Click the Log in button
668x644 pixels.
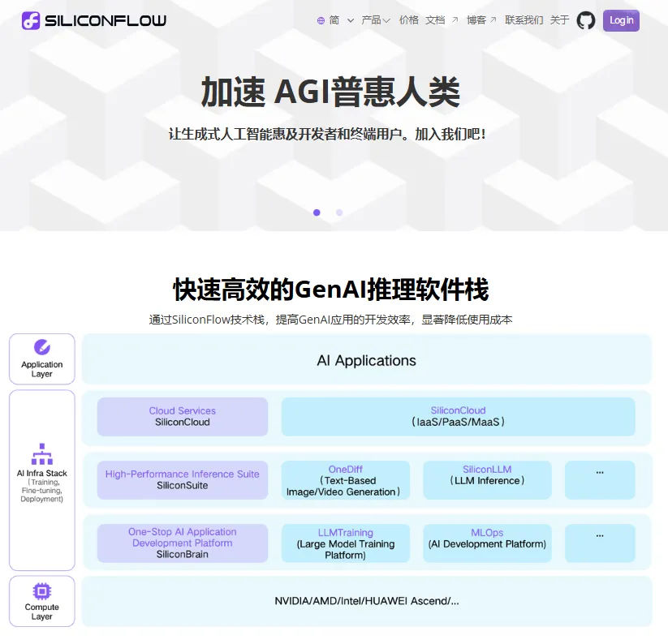621,20
